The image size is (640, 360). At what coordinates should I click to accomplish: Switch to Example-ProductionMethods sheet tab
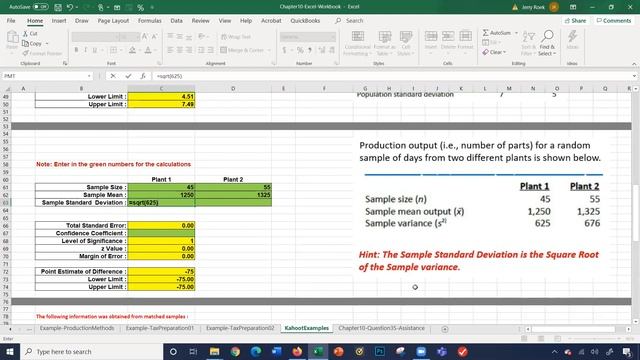77,328
